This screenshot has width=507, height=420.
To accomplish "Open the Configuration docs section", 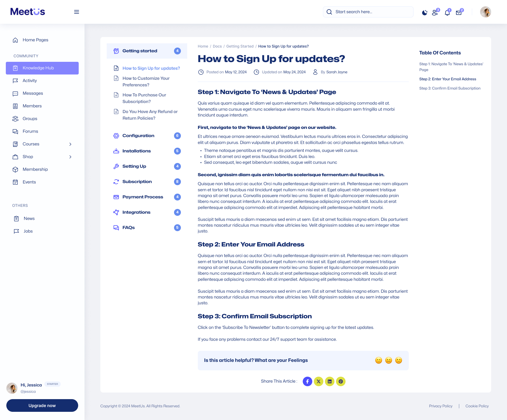I will pos(138,136).
